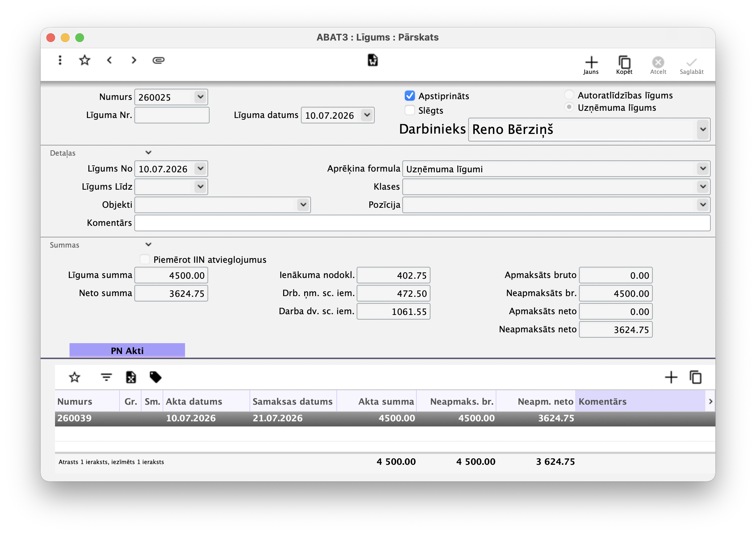This screenshot has height=535, width=756.
Task: Sort by Komentārs column header
Action: tap(640, 401)
